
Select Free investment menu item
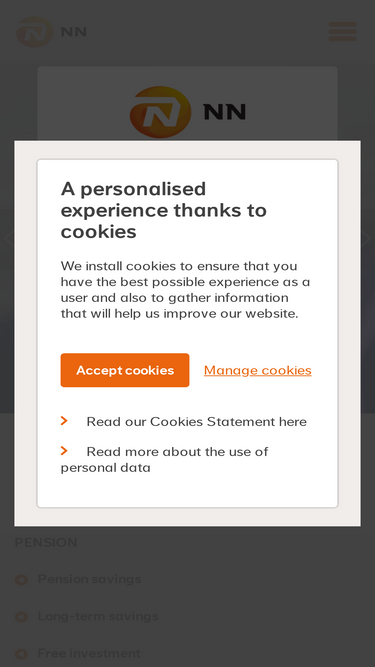pos(89,653)
